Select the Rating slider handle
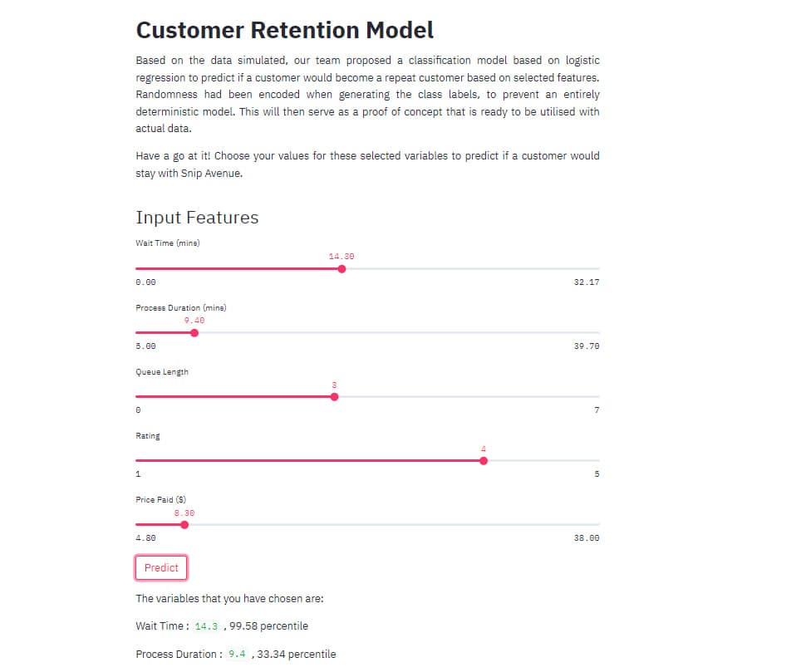Image resolution: width=796 pixels, height=672 pixels. coord(484,460)
